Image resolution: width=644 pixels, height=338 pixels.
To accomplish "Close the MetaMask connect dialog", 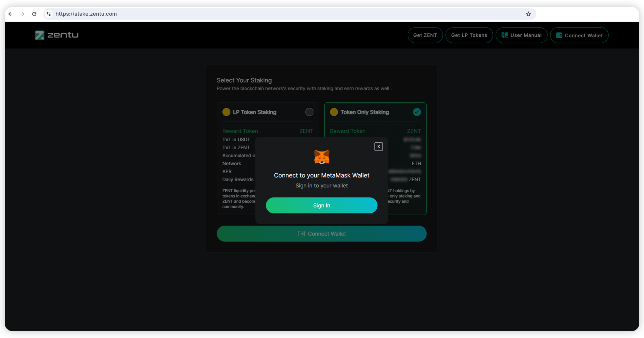I will pyautogui.click(x=378, y=147).
